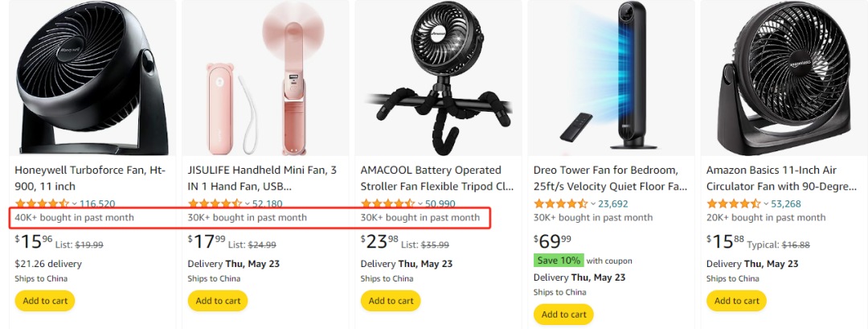Open Honeywell Turboforce Fan title link
The height and width of the screenshot is (329, 868).
click(x=91, y=178)
